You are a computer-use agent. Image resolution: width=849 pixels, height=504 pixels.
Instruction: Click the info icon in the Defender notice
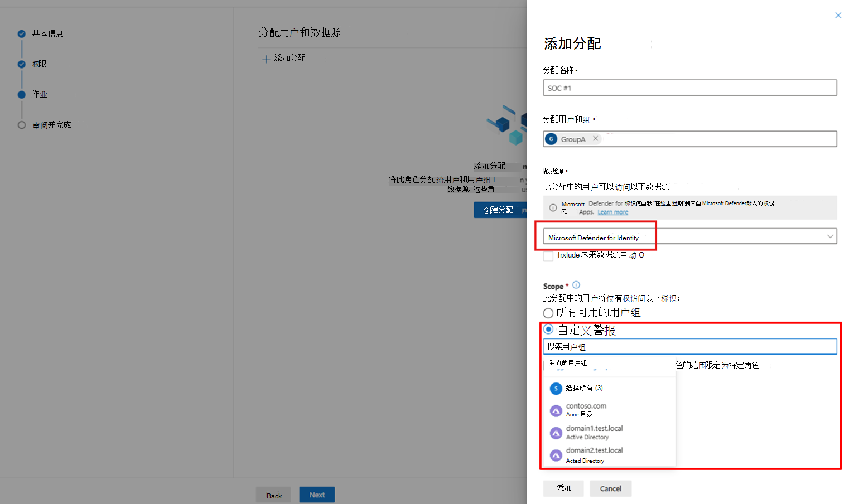coord(553,207)
